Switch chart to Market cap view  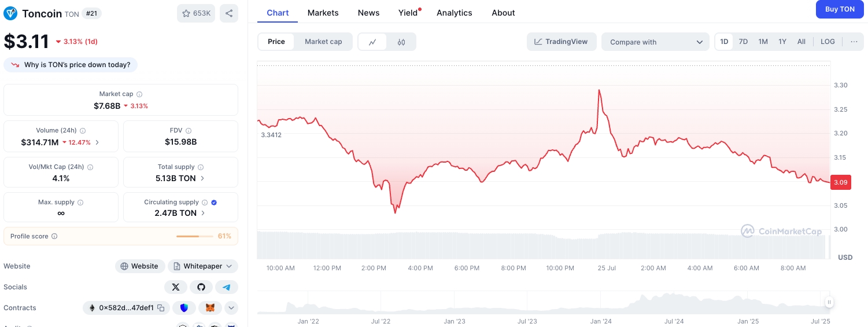[x=323, y=42]
